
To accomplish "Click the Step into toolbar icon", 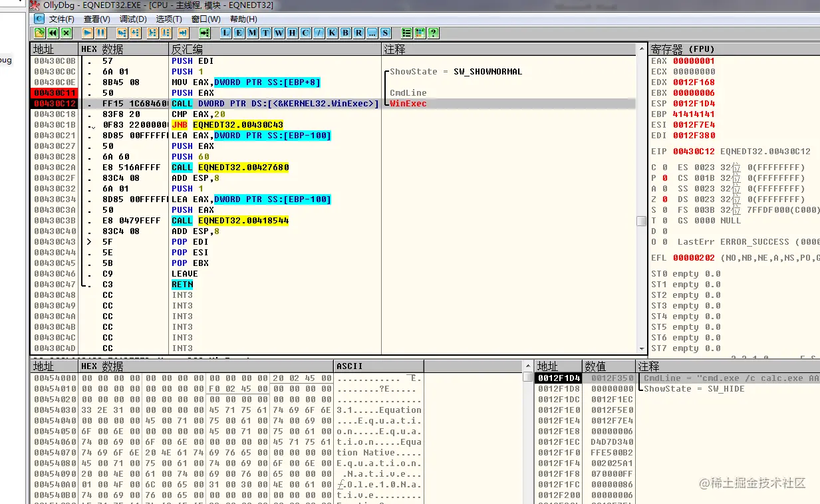I will (121, 33).
